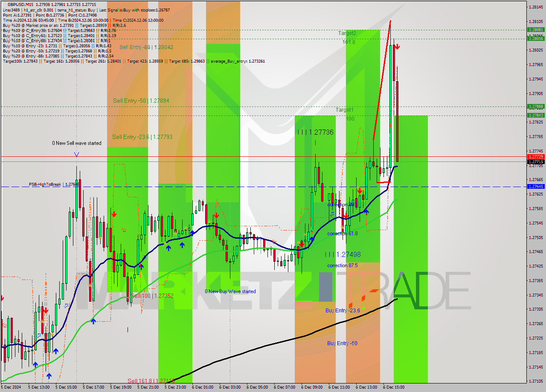Click the '0 New Buy Wave started' annotation
Viewport: 546px width, 392px height.
tap(231, 291)
